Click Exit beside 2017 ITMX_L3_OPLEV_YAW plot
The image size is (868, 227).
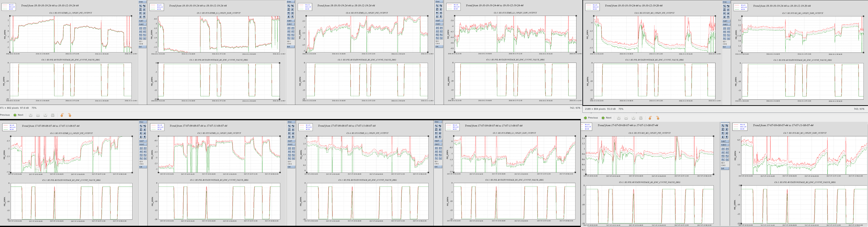pyautogui.click(x=438, y=167)
